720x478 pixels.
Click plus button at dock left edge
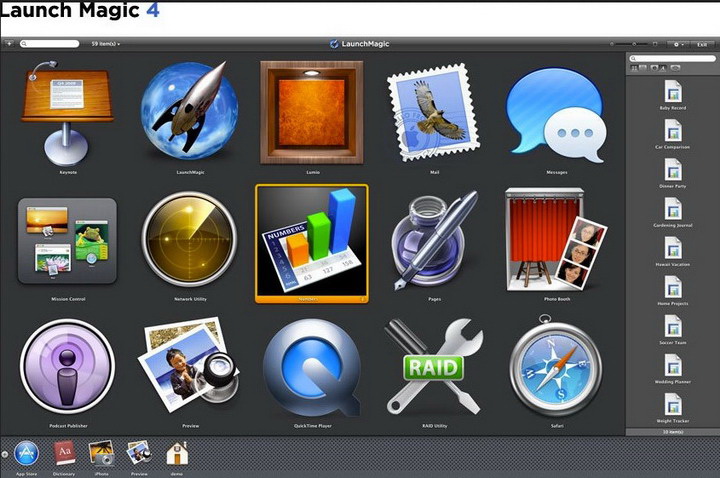[x=5, y=454]
